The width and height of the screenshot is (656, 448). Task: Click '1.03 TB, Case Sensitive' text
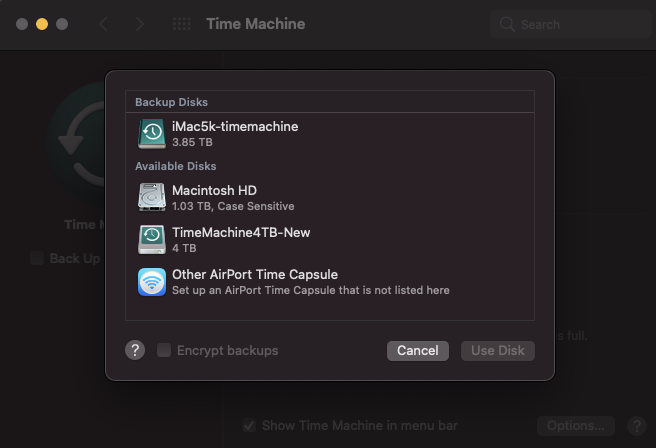(x=233, y=206)
